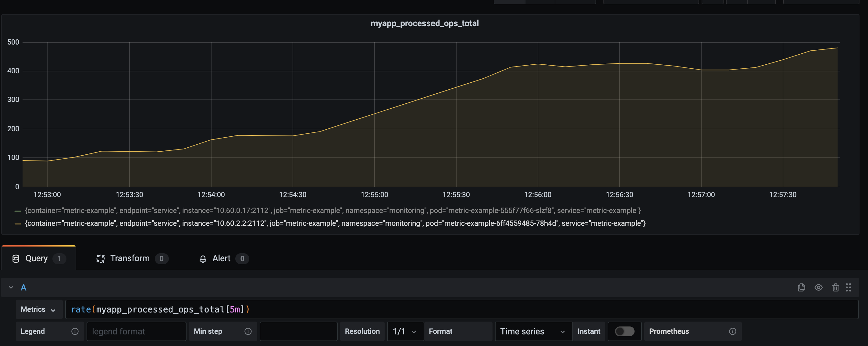The width and height of the screenshot is (868, 346).
Task: Click the duplicate query icon
Action: click(802, 287)
